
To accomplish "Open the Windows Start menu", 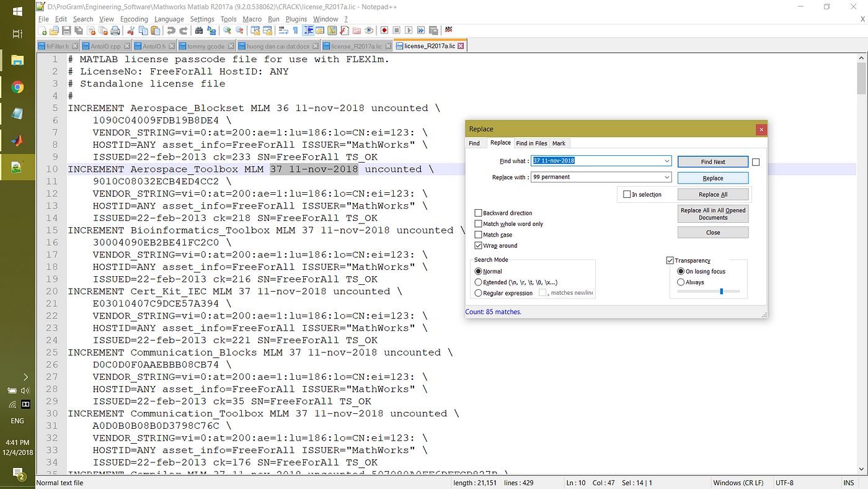I will (17, 11).
